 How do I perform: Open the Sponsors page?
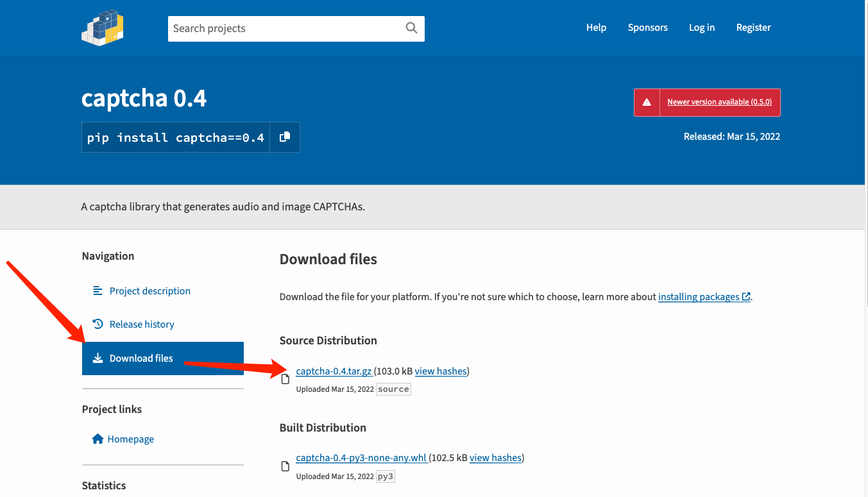click(x=647, y=28)
